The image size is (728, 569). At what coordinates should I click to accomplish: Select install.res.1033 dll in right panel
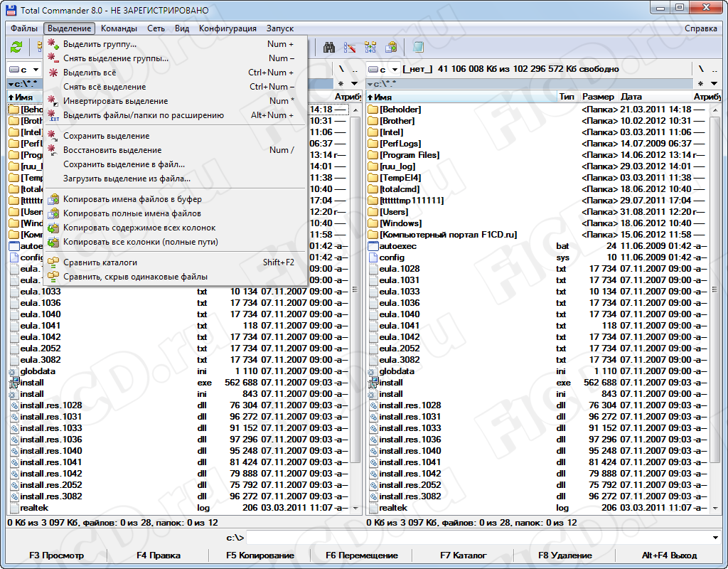click(x=538, y=428)
